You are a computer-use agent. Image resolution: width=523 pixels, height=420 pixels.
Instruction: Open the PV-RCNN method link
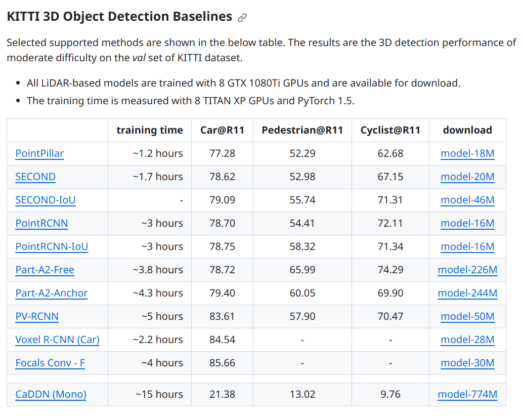tap(37, 316)
